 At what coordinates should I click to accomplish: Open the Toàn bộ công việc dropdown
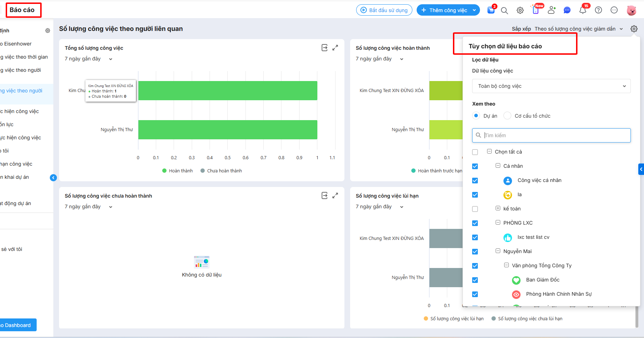(x=551, y=86)
